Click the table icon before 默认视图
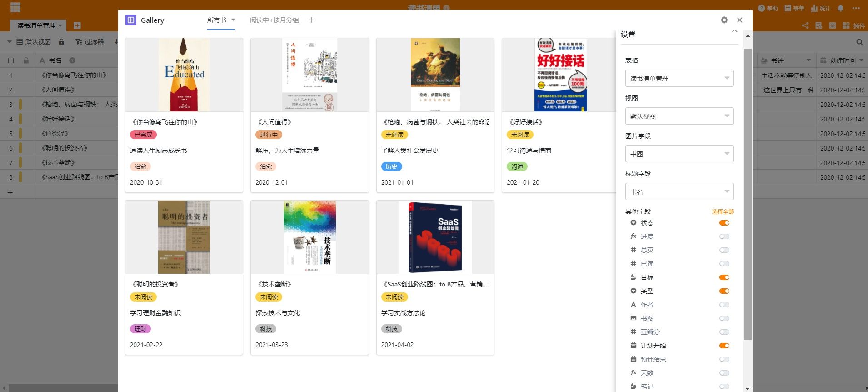868x392 pixels. pyautogui.click(x=20, y=42)
